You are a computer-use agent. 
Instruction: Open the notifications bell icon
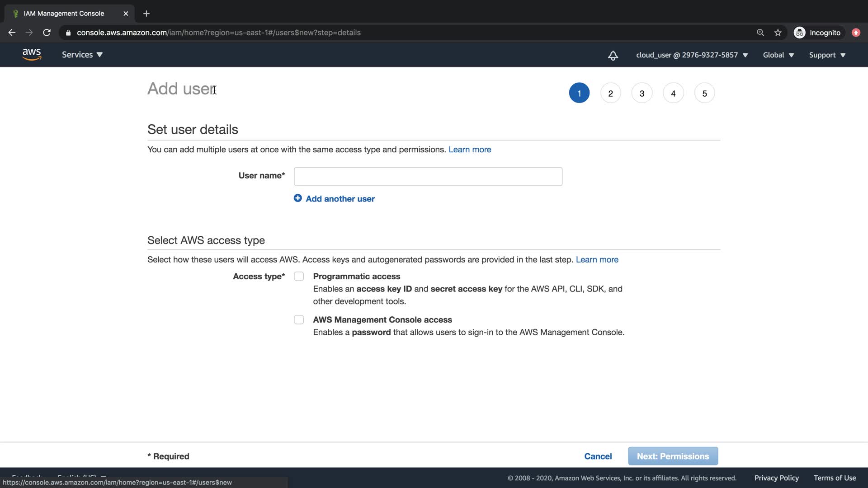[613, 56]
